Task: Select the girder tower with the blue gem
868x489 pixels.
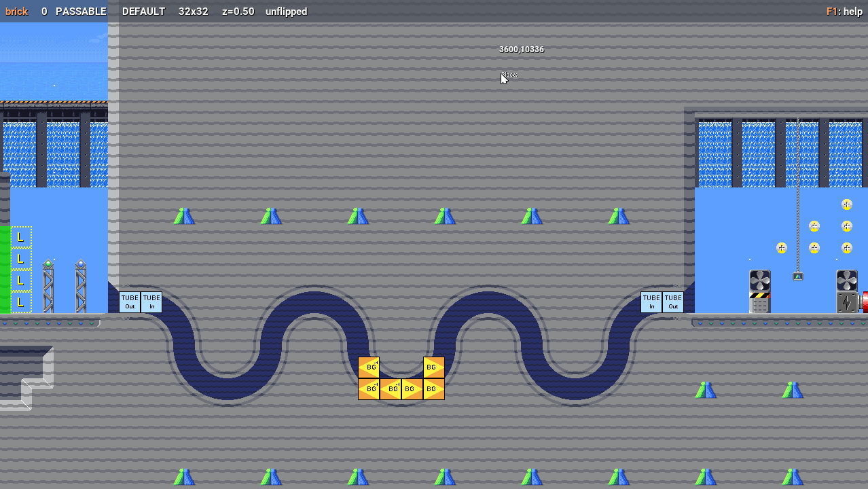Action: point(81,287)
